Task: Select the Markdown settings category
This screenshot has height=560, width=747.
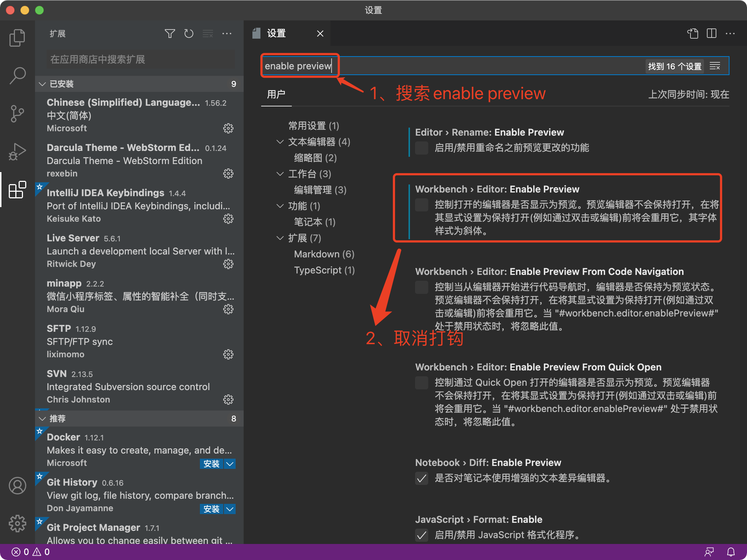Action: 324,254
